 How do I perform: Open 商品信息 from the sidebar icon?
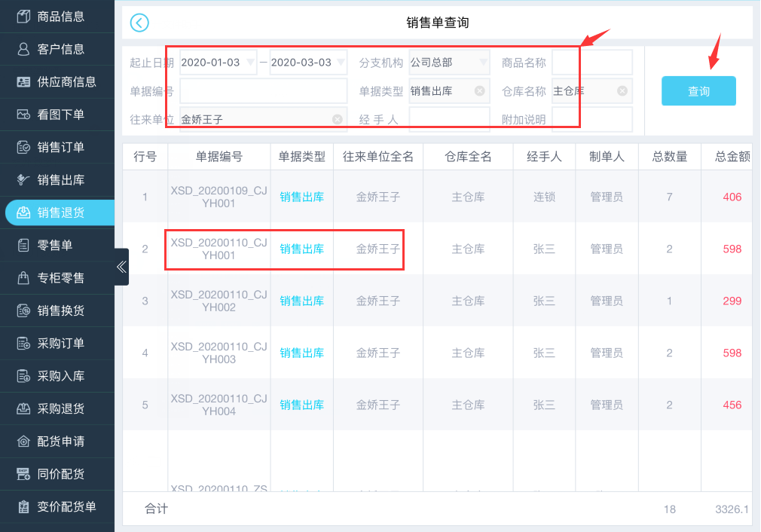(x=23, y=17)
